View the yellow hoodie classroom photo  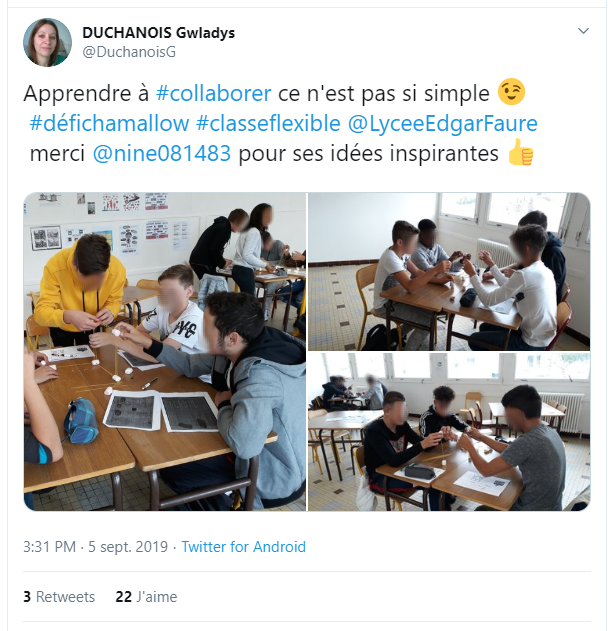(165, 352)
